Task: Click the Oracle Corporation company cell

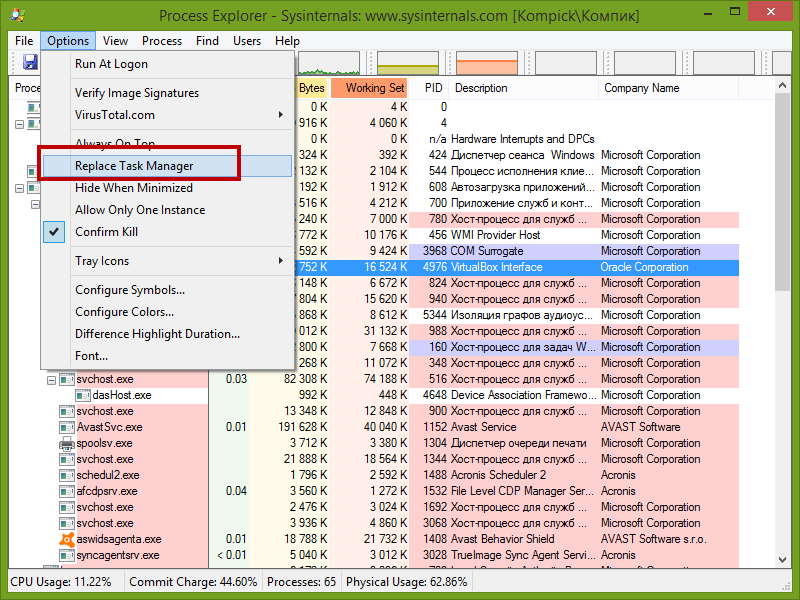Action: (x=644, y=267)
